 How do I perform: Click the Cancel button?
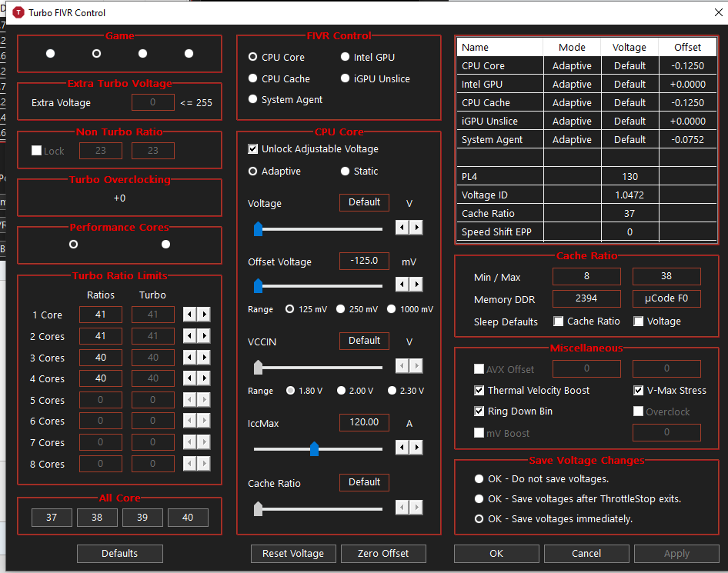pos(586,554)
